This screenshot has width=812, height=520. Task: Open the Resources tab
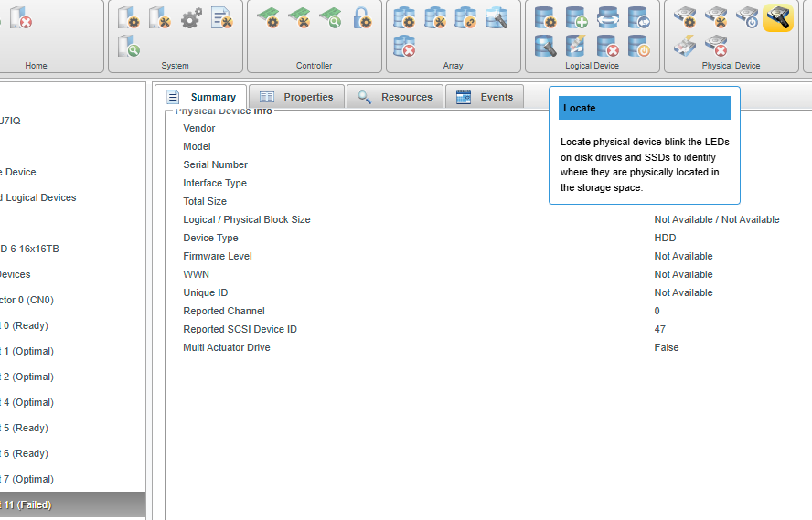click(x=395, y=97)
